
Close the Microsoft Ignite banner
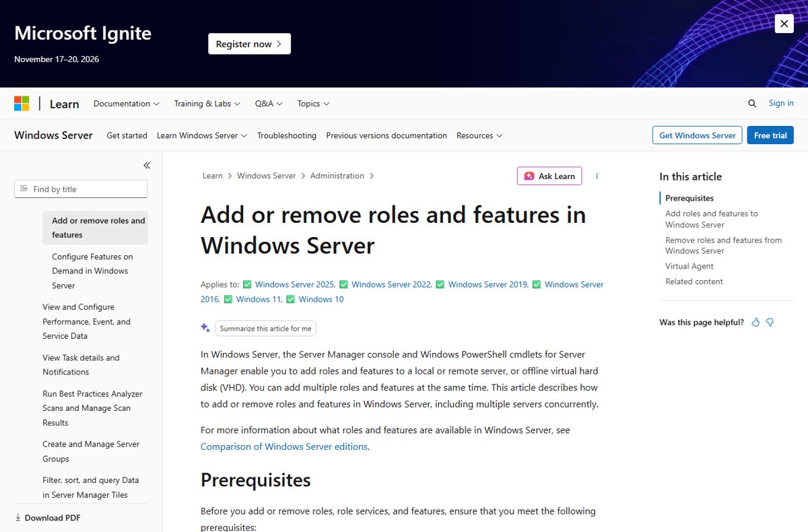coord(784,24)
